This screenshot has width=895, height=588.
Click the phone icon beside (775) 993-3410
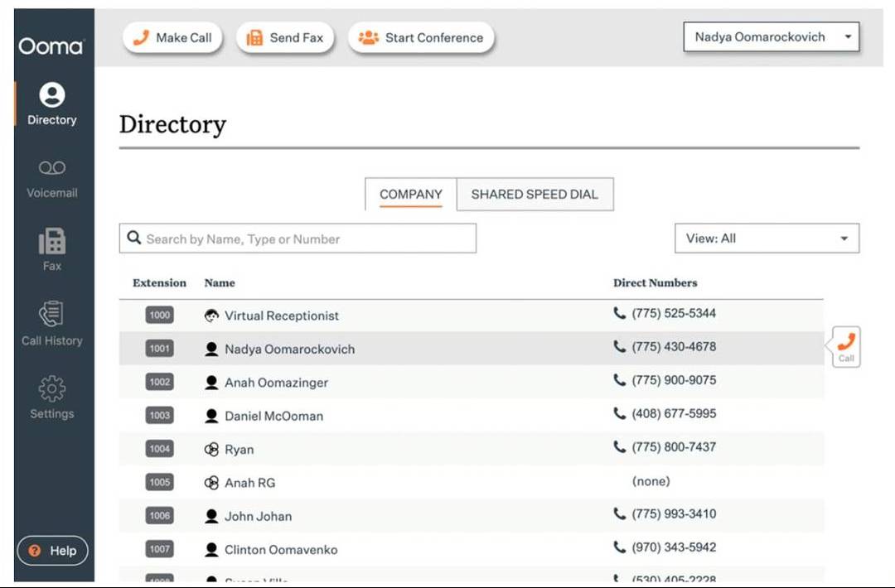[619, 513]
